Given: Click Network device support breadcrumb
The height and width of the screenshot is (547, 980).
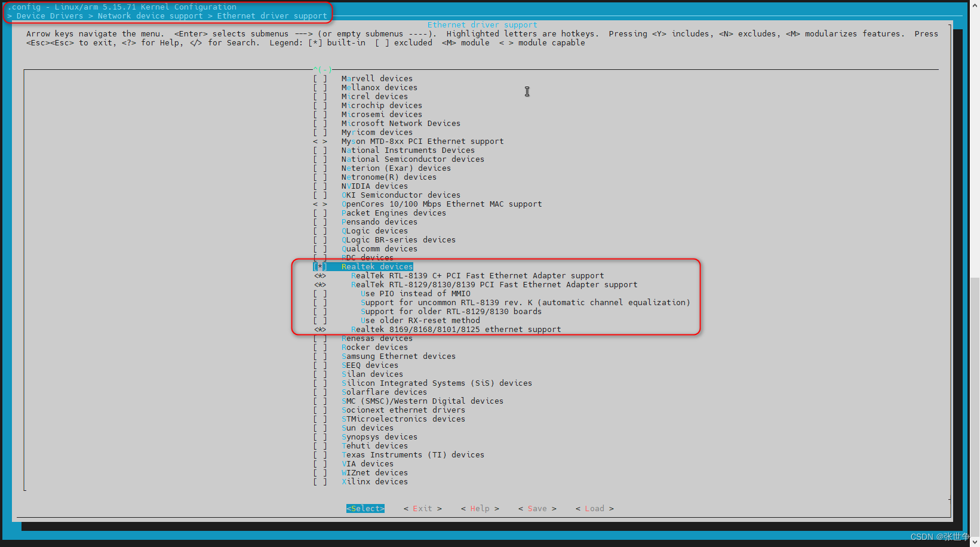Looking at the screenshot, I should [150, 16].
